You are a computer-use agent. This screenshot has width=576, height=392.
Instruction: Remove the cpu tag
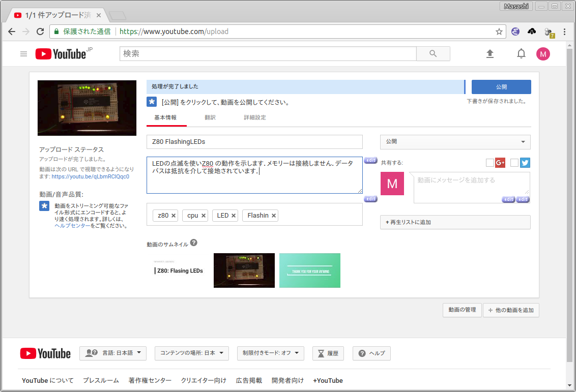[204, 216]
